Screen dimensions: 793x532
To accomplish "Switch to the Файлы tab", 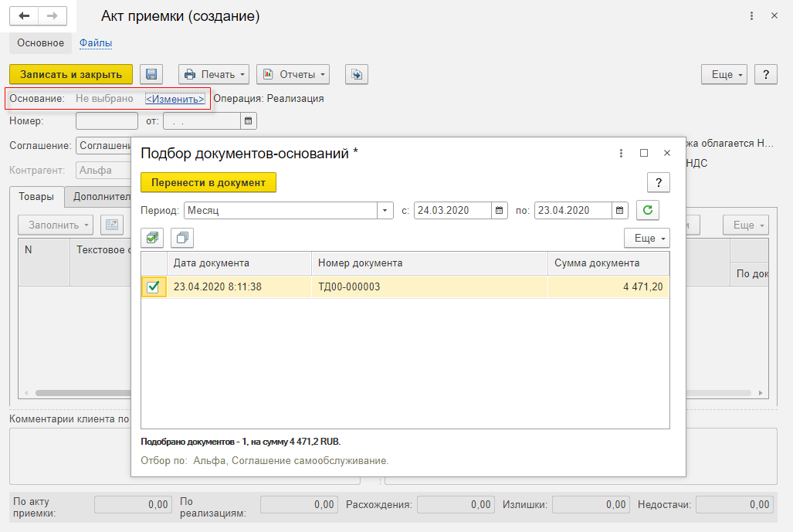I will pyautogui.click(x=96, y=43).
